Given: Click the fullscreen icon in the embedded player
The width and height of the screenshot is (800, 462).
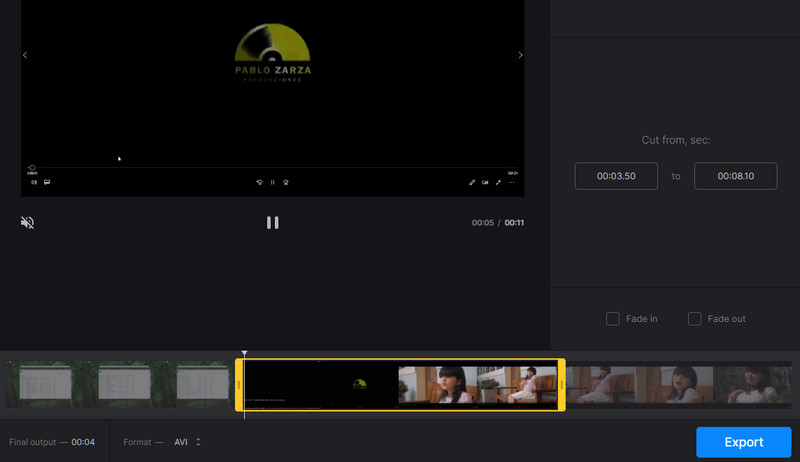Looking at the screenshot, I should point(498,183).
